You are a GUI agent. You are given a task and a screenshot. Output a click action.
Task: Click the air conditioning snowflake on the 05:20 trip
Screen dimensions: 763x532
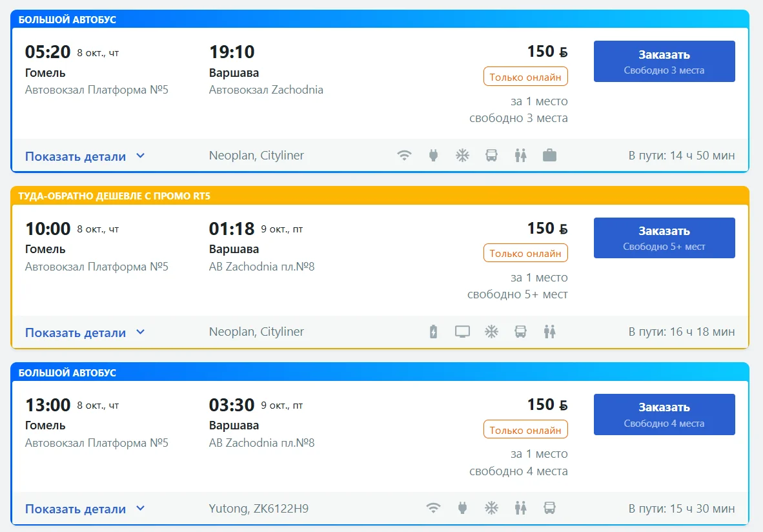pos(462,156)
